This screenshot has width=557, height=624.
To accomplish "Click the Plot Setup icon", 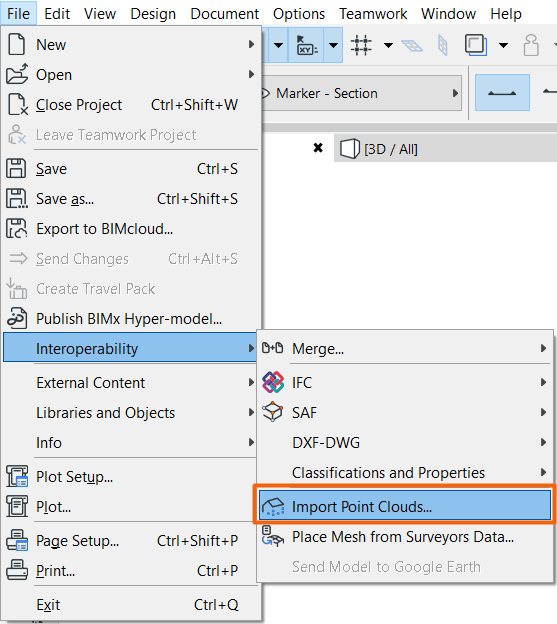I will click(x=17, y=476).
